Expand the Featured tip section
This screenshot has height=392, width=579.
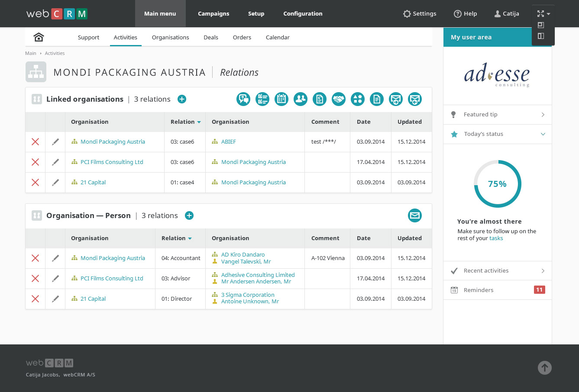[x=498, y=115]
